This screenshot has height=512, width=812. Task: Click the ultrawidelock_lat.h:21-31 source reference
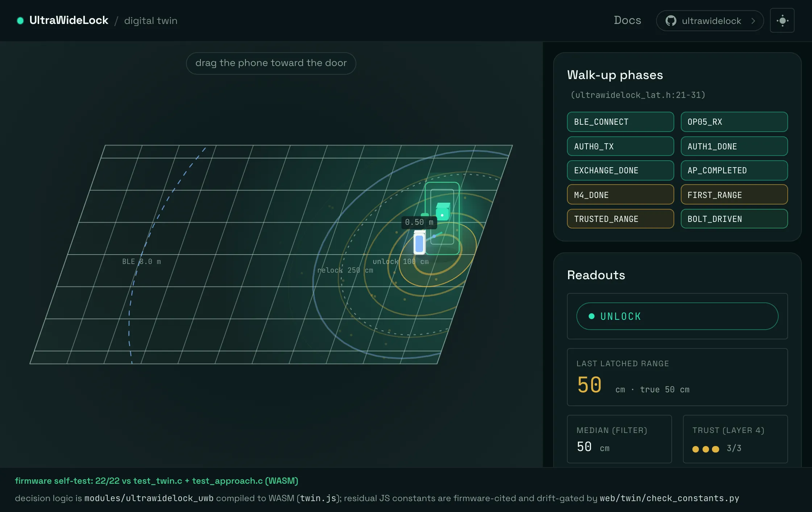pos(638,95)
